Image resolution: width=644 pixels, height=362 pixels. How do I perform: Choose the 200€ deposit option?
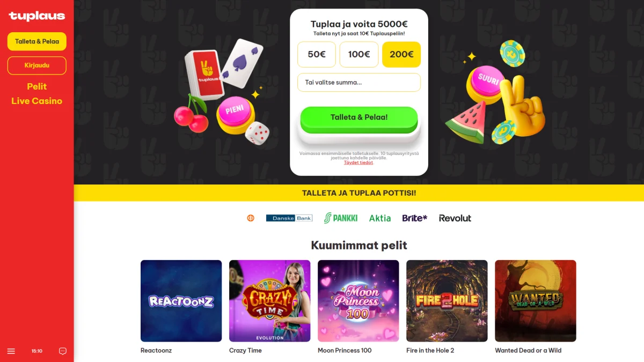point(401,54)
